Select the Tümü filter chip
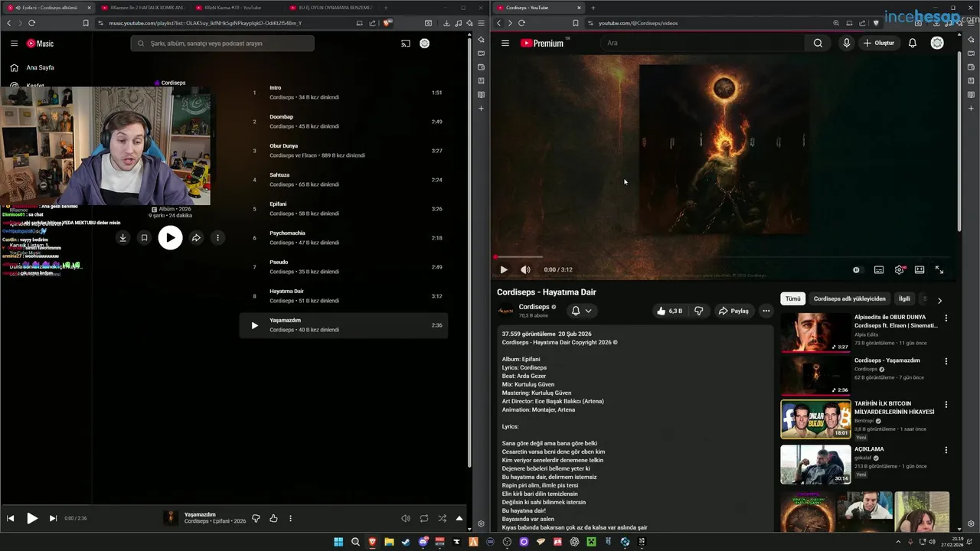Image resolution: width=980 pixels, height=551 pixels. 792,298
